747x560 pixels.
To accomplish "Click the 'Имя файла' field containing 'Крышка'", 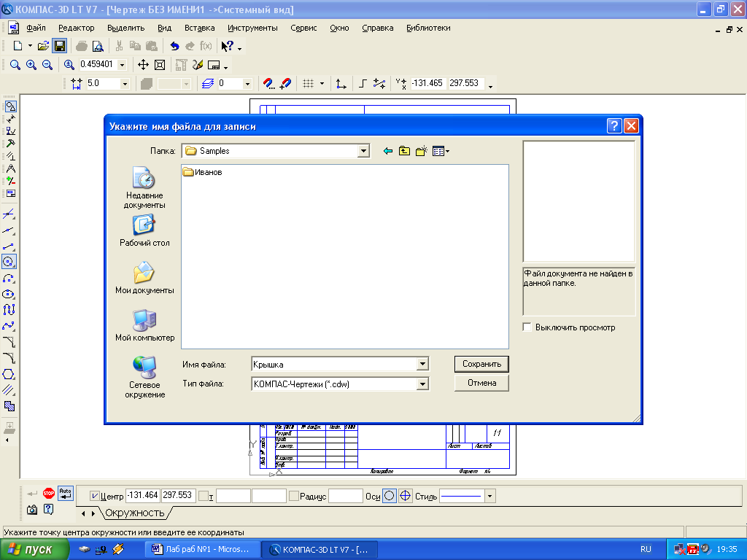I will point(334,365).
